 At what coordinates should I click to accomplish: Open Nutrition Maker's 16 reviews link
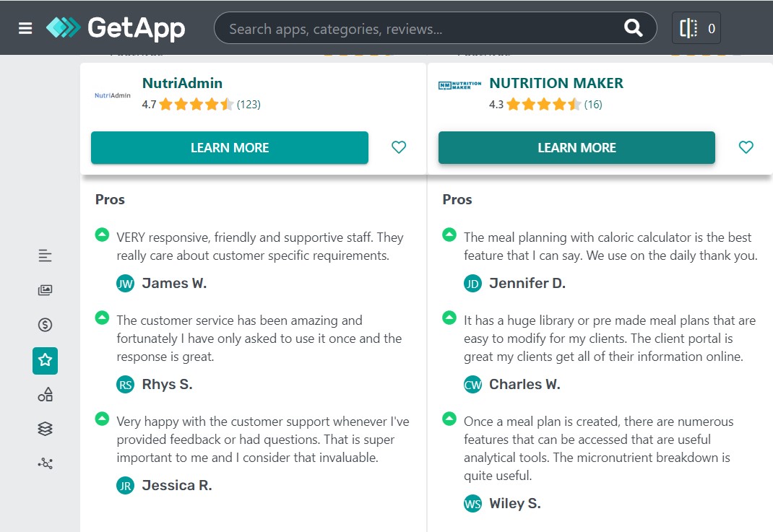[x=592, y=104]
